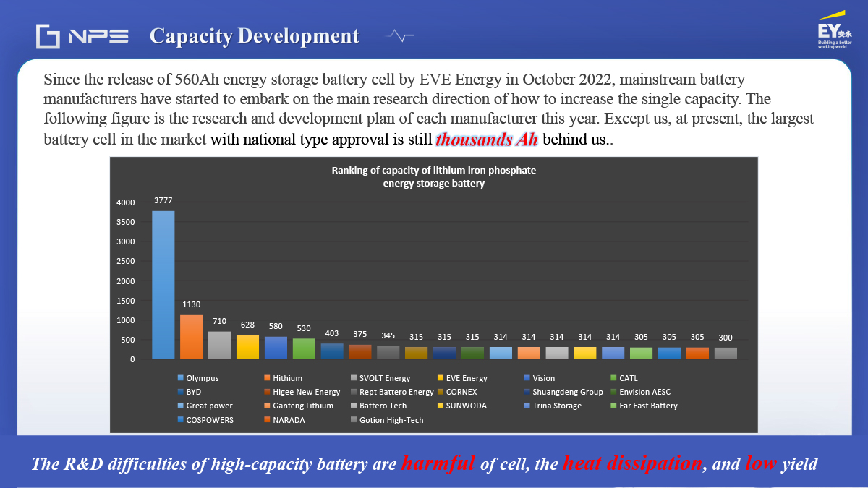Select the EVE Energy legend color marker
Screen dimensions: 868x488
[x=440, y=378]
